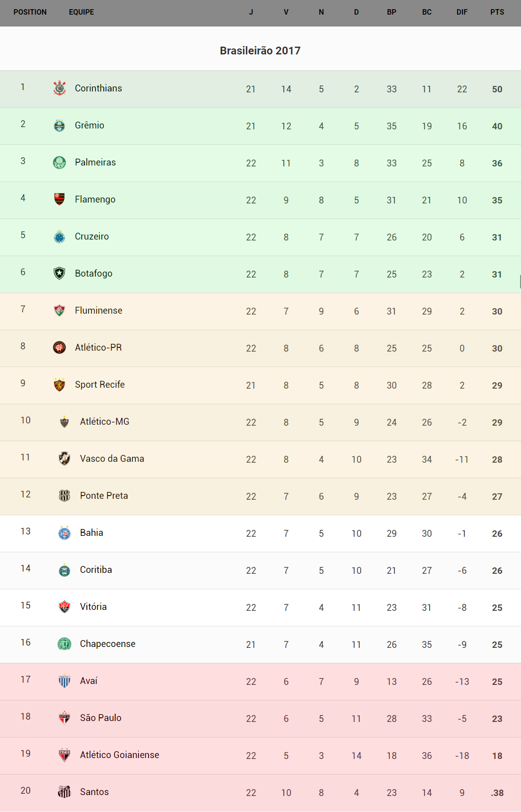This screenshot has height=812, width=521.
Task: Click the Chapecoense green badge
Action: (64, 644)
